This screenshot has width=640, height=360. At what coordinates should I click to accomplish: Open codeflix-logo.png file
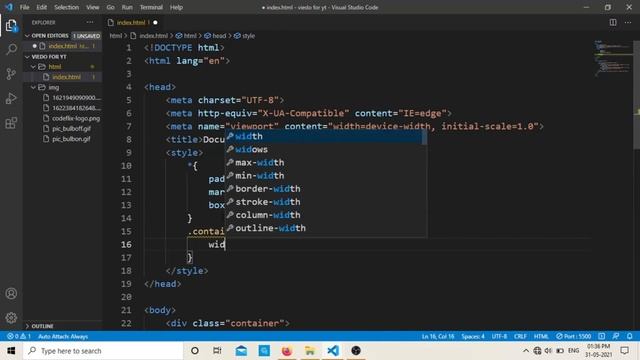click(x=76, y=118)
